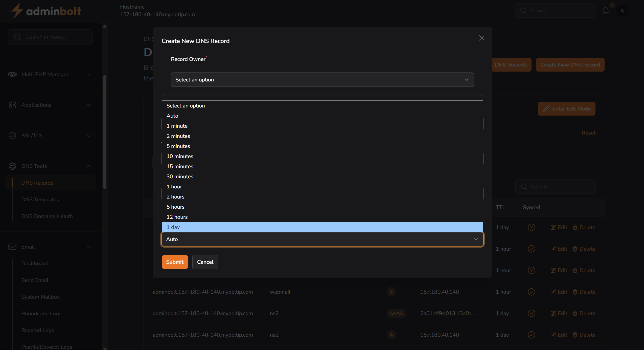The height and width of the screenshot is (350, 644).
Task: Click the Email envelope icon in sidebar
Action: 12,247
